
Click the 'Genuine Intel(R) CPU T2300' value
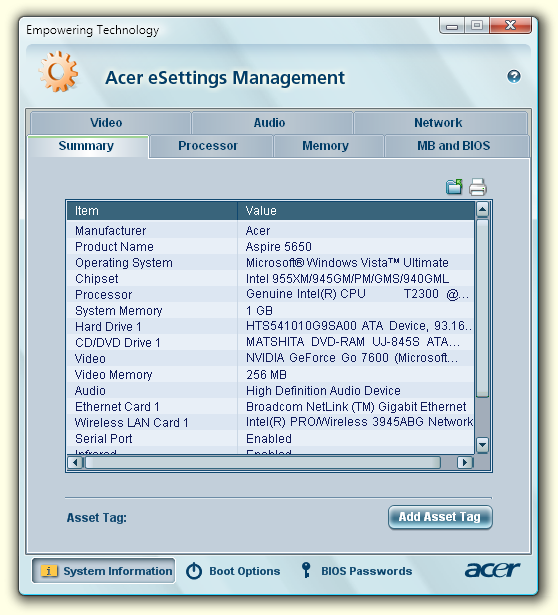(x=357, y=294)
